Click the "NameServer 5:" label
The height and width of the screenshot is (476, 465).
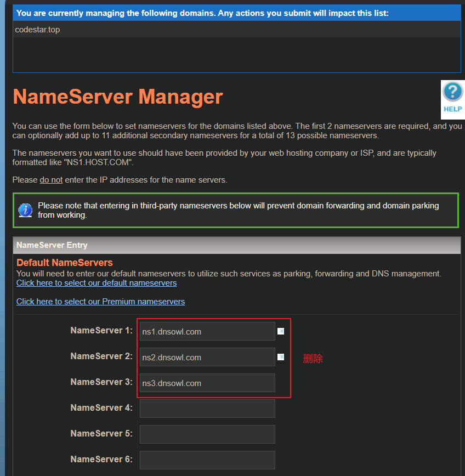coord(101,433)
